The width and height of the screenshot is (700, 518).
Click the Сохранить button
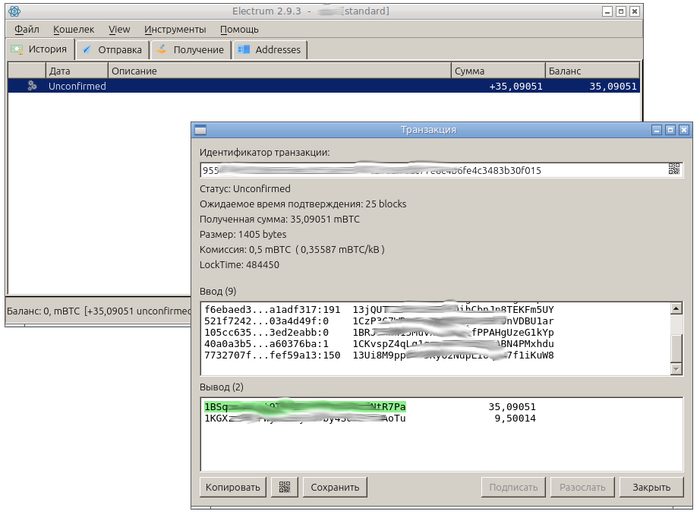coord(335,487)
